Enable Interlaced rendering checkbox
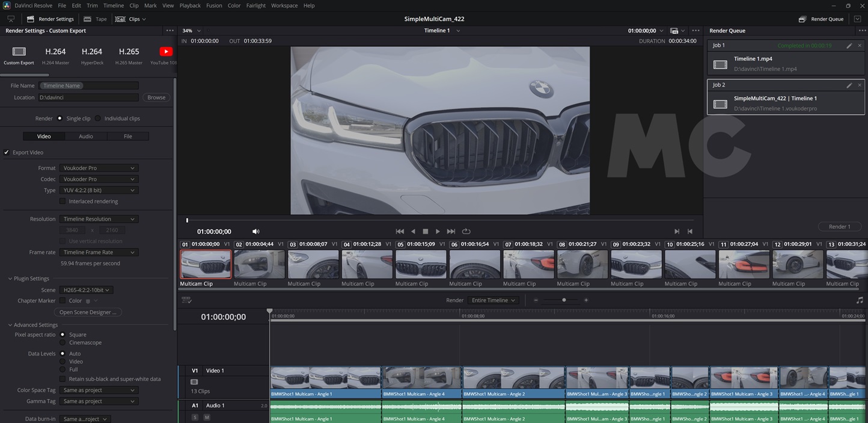Screen dimensions: 868x423 63,202
